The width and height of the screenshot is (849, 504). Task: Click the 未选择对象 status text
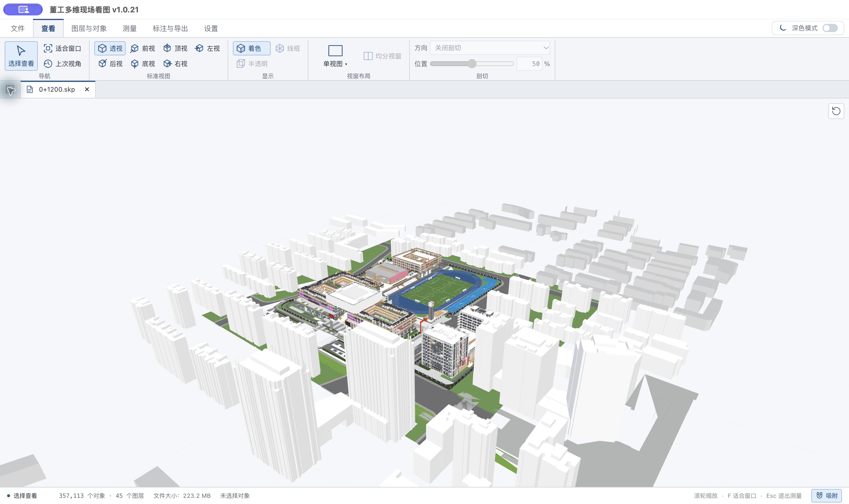coord(235,495)
